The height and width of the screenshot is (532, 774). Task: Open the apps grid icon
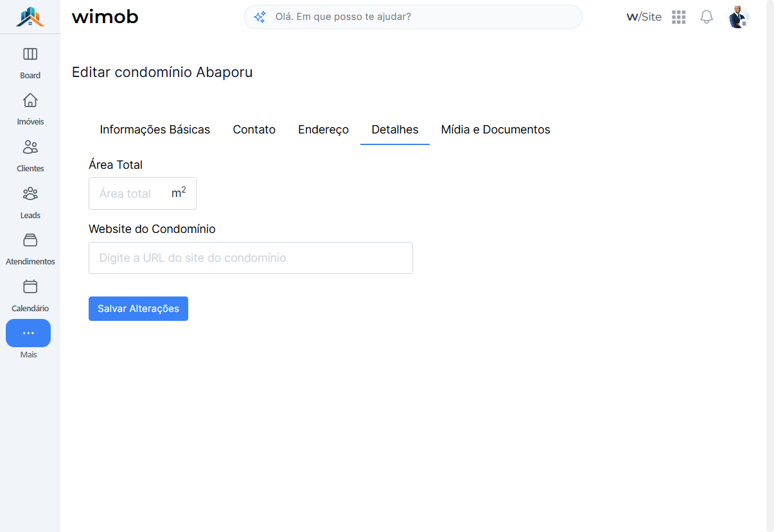[679, 17]
